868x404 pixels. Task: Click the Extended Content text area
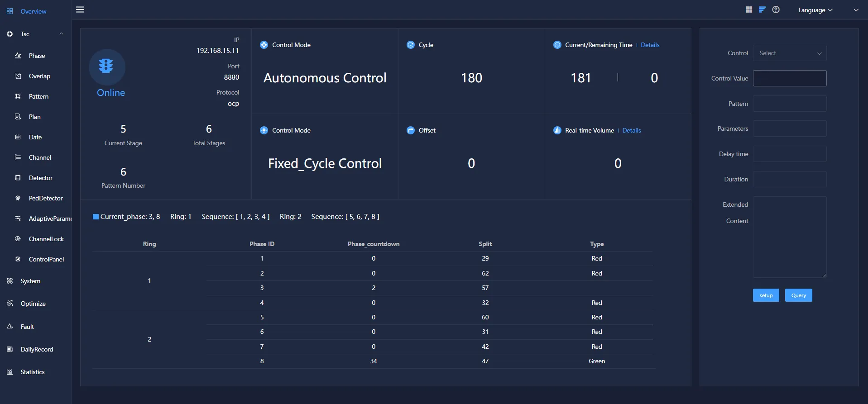[790, 237]
